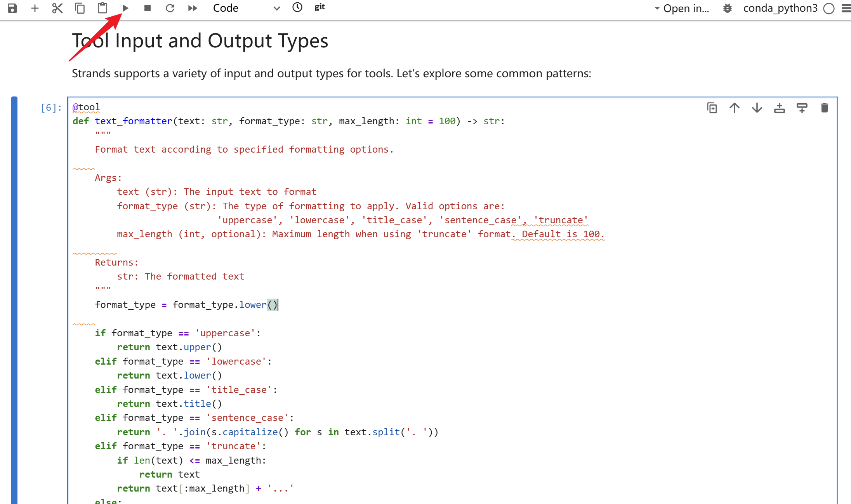Click the clock icon in the toolbar
The width and height of the screenshot is (851, 504).
297,7
